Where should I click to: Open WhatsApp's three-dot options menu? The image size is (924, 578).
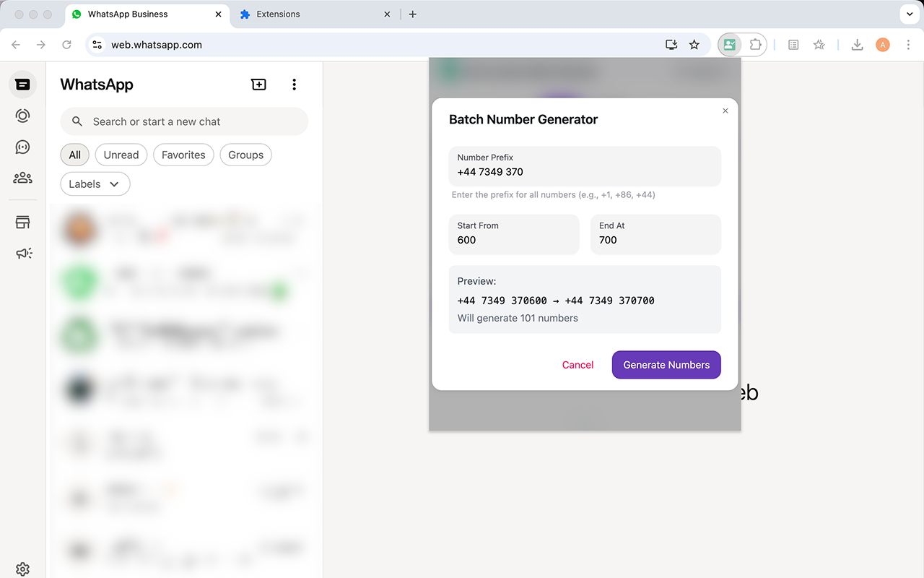[294, 85]
